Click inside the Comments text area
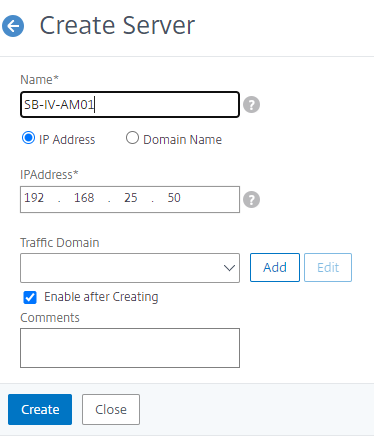 (130, 348)
